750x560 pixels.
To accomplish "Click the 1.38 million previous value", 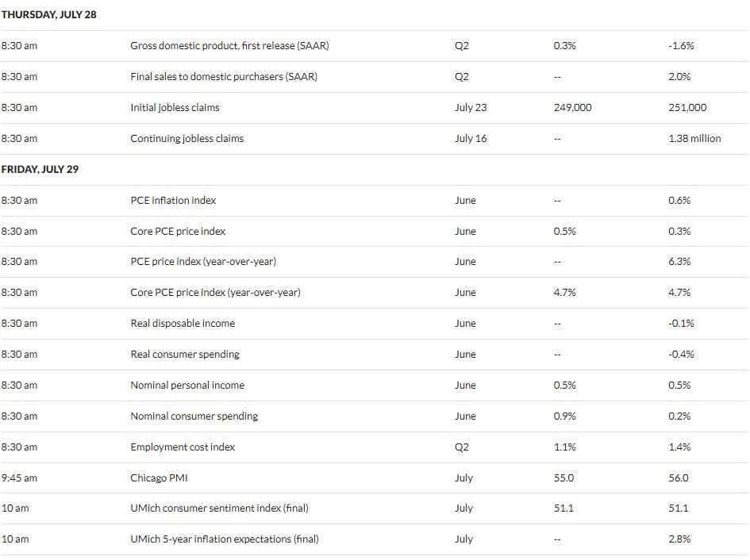I will point(694,139).
